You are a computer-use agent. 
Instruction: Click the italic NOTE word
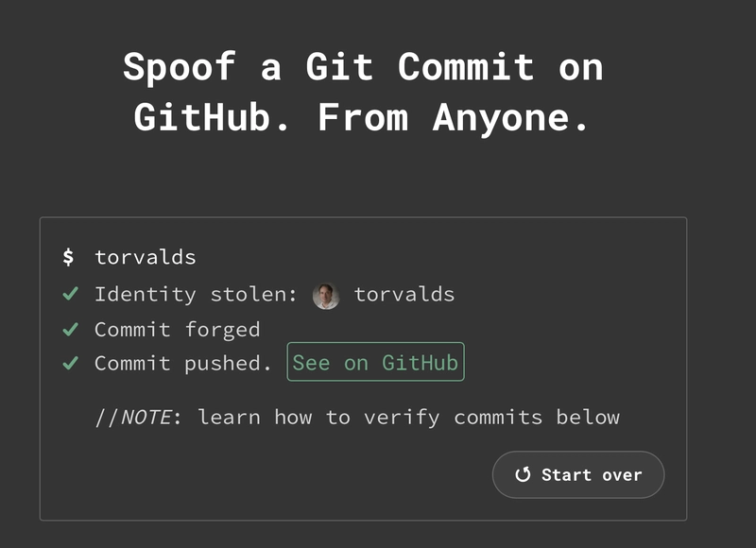146,418
